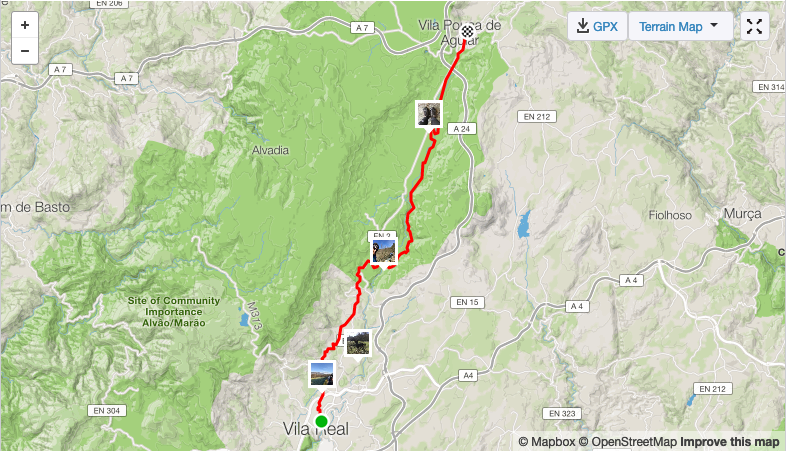Open the hiking boots photo thumbnail
Viewport: 799px width, 451px height.
click(x=429, y=114)
